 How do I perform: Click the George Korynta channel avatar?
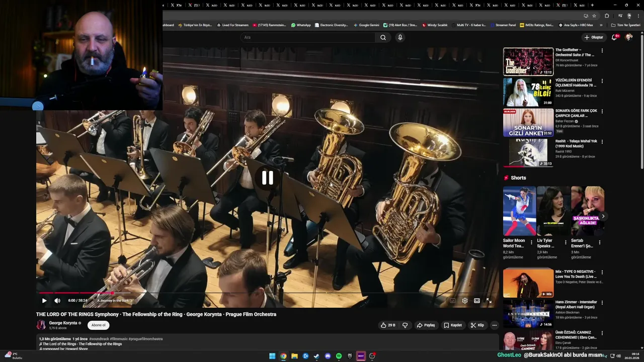click(41, 325)
